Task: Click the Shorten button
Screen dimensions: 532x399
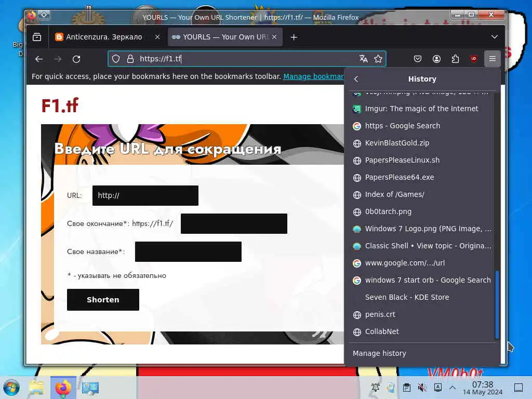Action: pos(103,300)
